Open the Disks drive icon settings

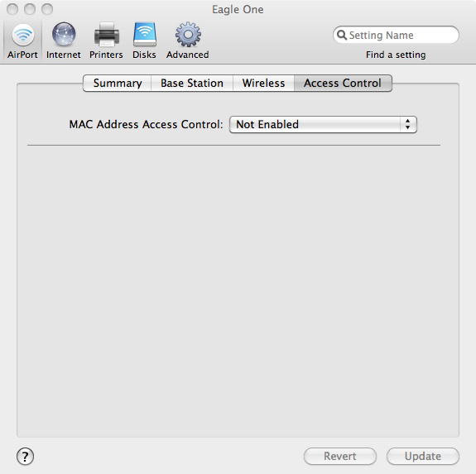click(x=145, y=34)
